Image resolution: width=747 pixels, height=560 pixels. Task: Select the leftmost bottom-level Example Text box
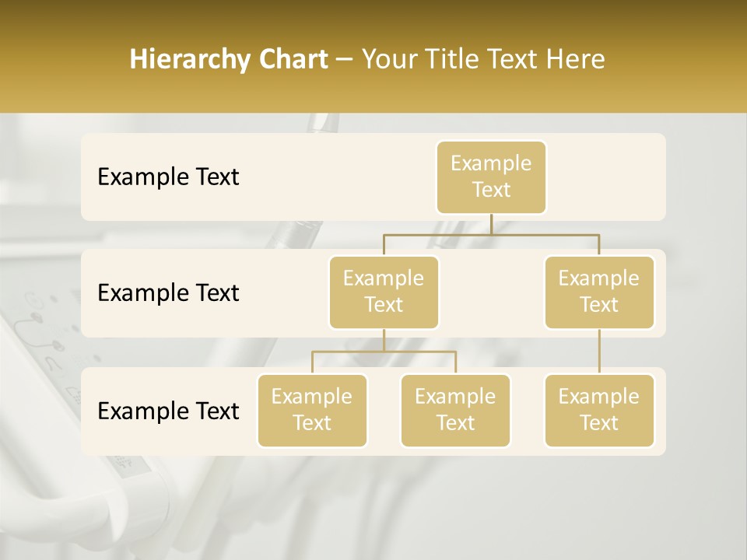(x=312, y=411)
